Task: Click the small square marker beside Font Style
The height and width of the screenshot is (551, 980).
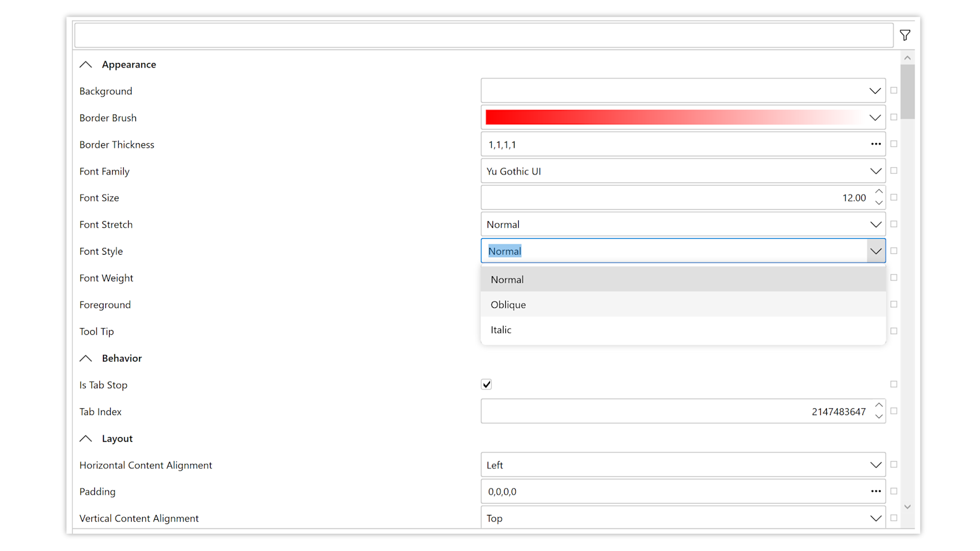Action: [894, 250]
